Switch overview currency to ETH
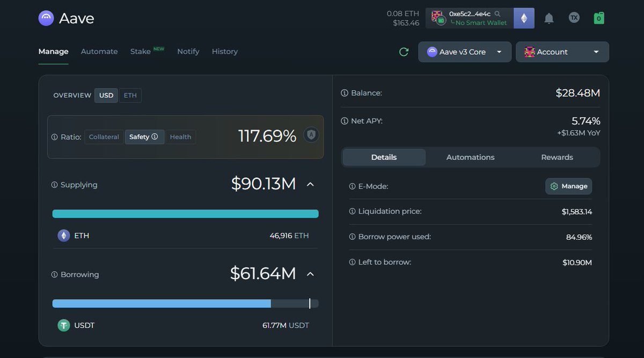 130,95
